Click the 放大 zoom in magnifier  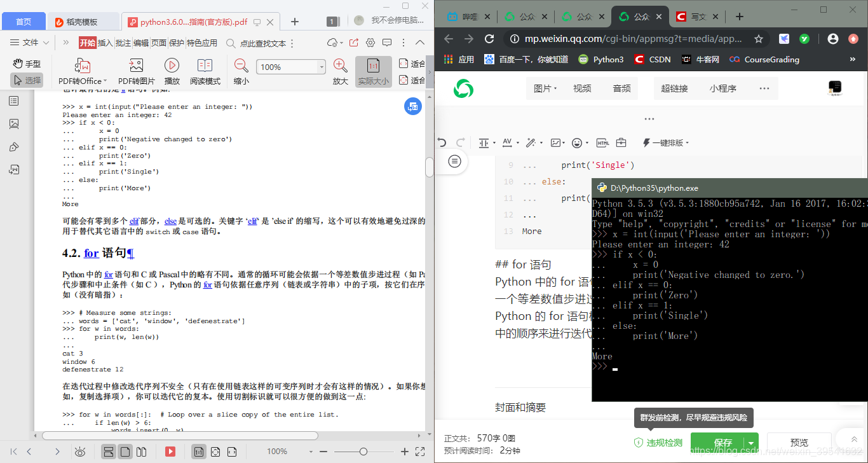click(341, 71)
